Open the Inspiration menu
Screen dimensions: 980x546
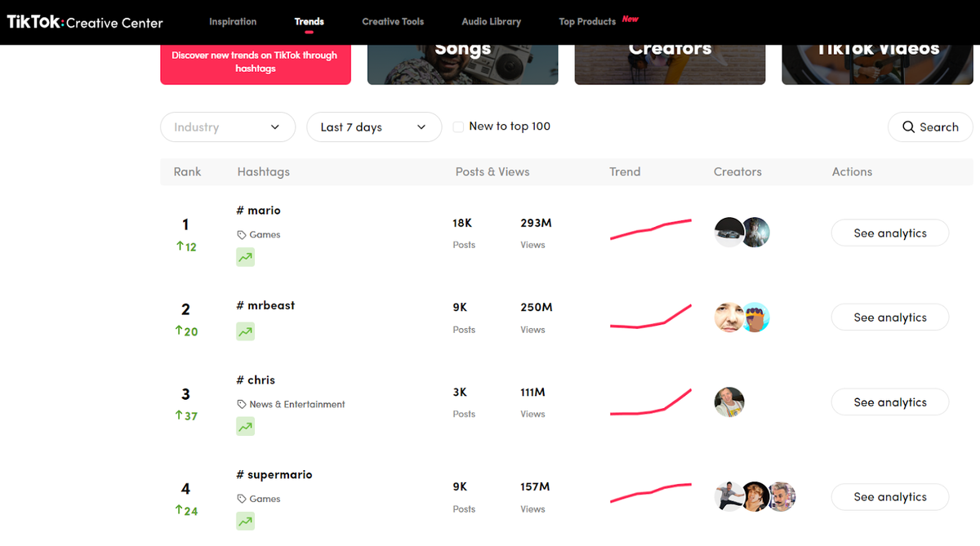click(x=233, y=22)
